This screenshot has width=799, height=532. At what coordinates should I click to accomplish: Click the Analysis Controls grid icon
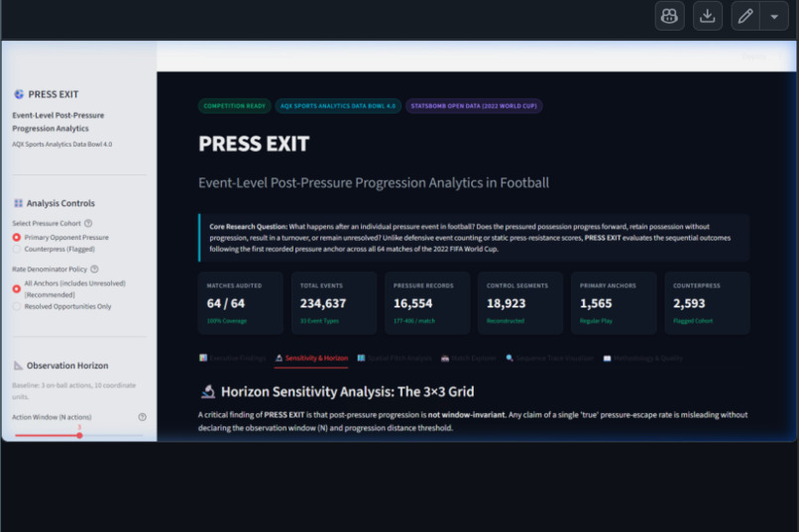[19, 203]
